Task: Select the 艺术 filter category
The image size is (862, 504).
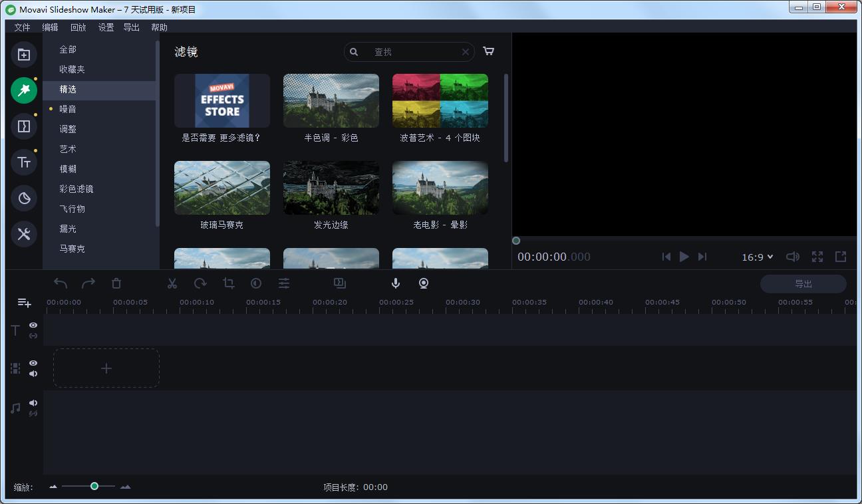Action: [x=68, y=149]
